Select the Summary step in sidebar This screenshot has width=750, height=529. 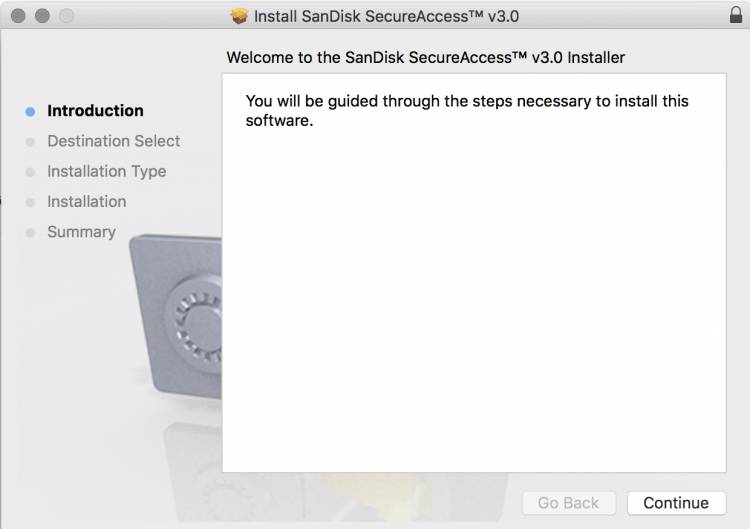click(81, 231)
